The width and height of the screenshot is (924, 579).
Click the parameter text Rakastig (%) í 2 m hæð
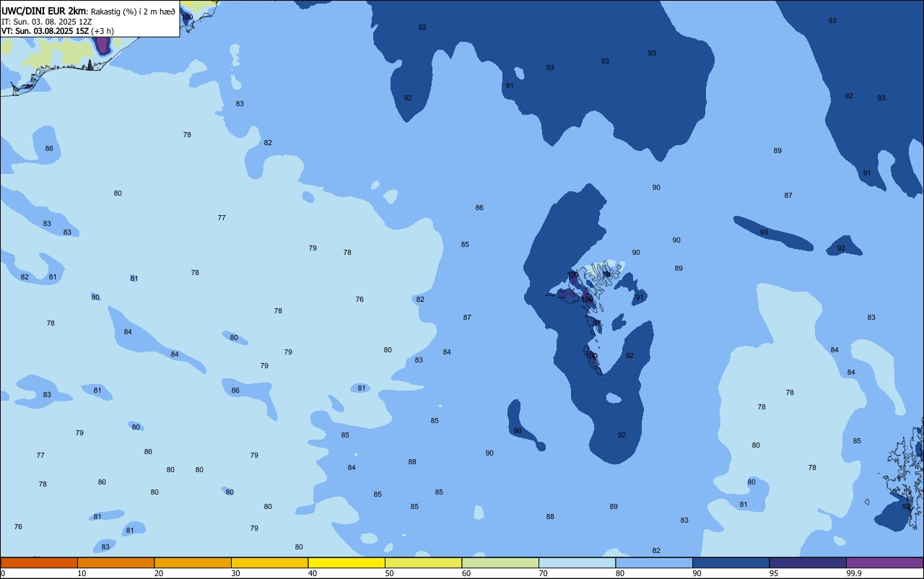pos(133,12)
